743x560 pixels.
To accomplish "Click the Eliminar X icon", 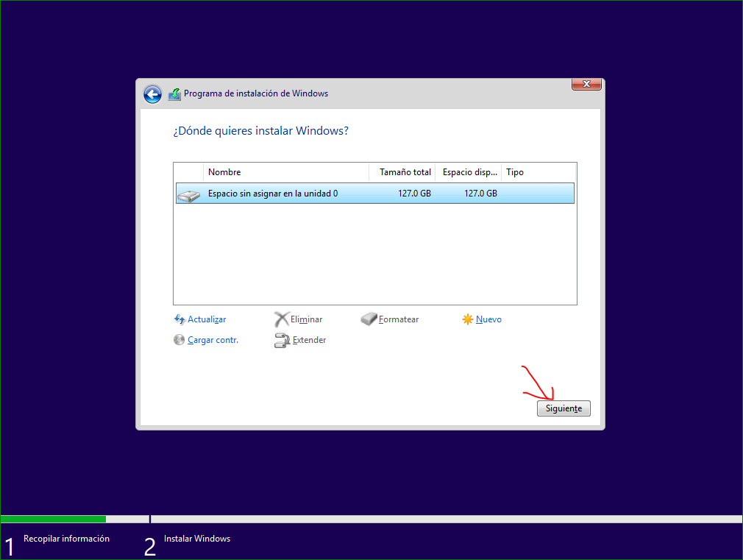I will [282, 319].
